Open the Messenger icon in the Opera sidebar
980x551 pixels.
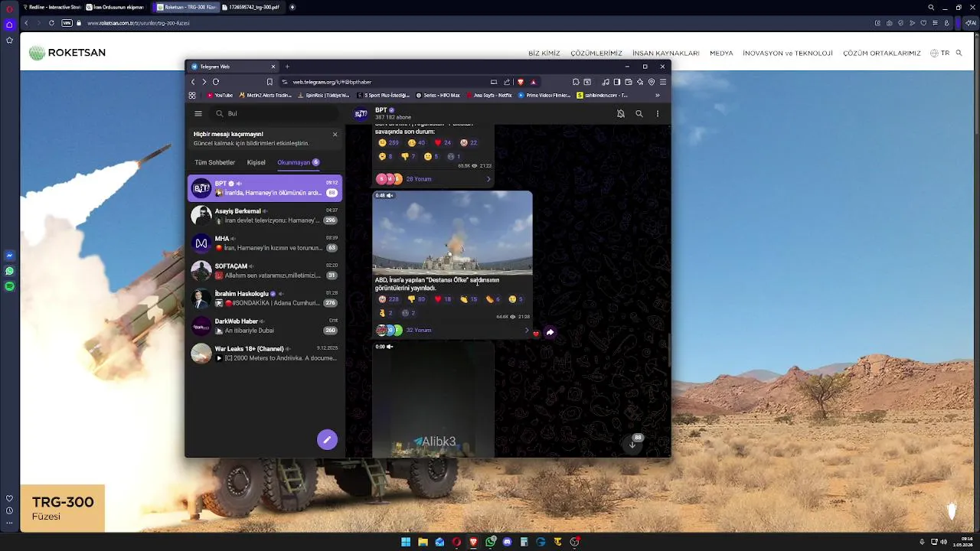tap(9, 256)
